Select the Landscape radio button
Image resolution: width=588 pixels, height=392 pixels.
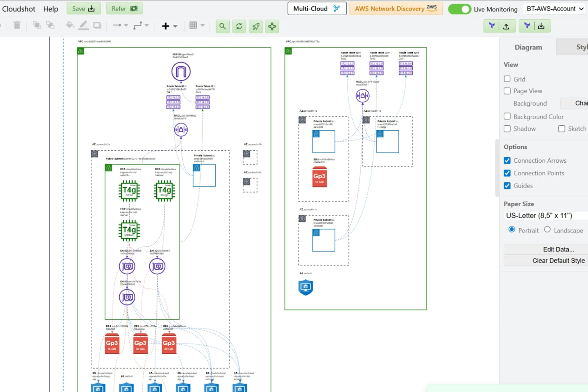point(547,229)
